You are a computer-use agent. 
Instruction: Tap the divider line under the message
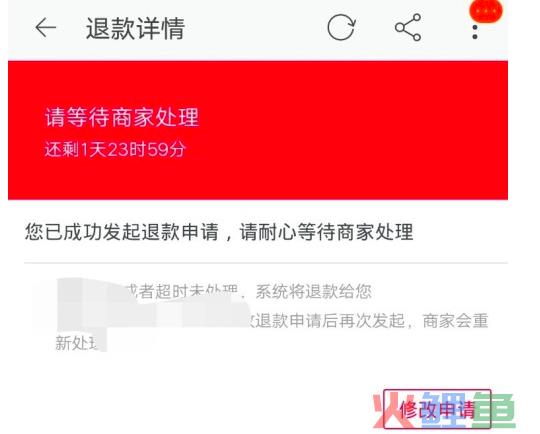tap(266, 263)
